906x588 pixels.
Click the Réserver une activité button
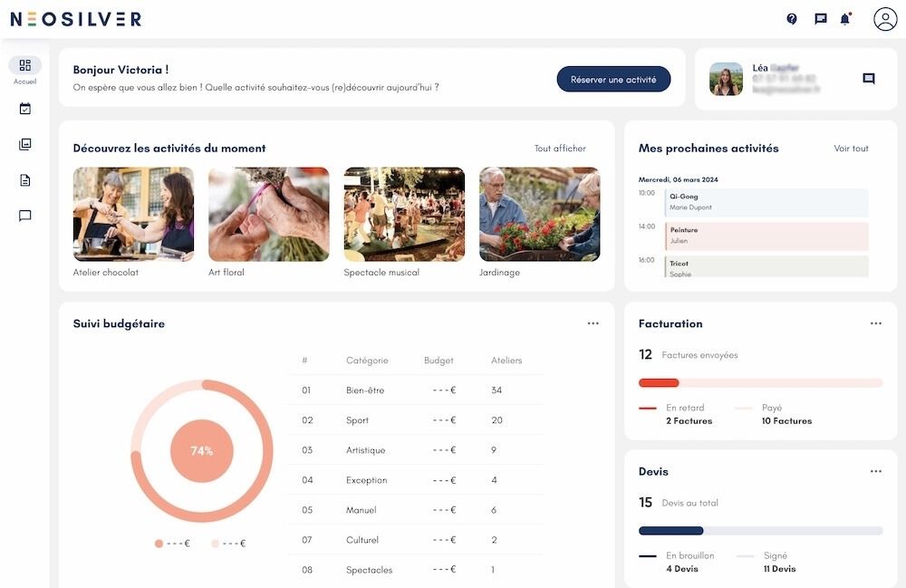coord(613,79)
